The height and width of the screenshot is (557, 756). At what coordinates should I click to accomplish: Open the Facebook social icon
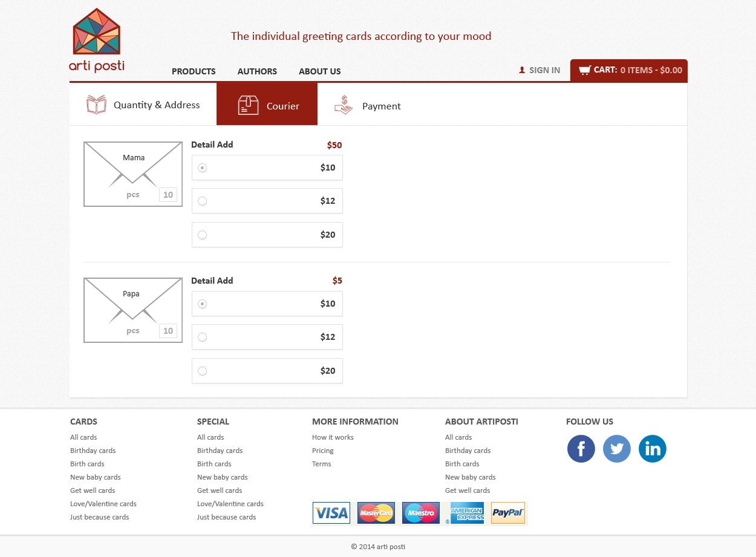(581, 449)
